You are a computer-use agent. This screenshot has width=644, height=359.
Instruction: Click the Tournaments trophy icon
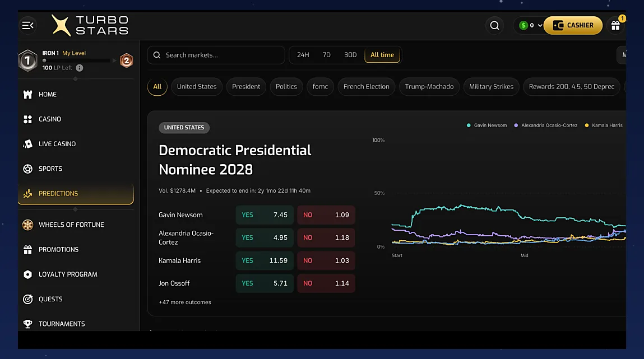(x=27, y=324)
